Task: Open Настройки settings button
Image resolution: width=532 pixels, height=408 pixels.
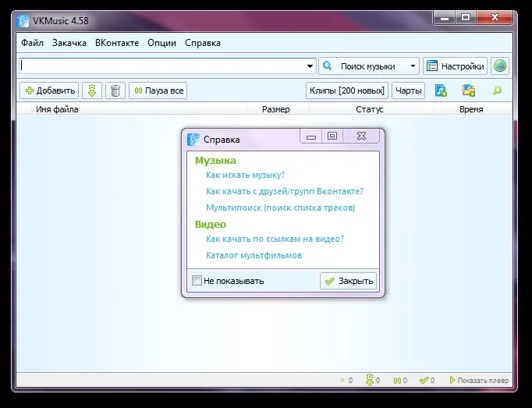Action: pyautogui.click(x=455, y=66)
